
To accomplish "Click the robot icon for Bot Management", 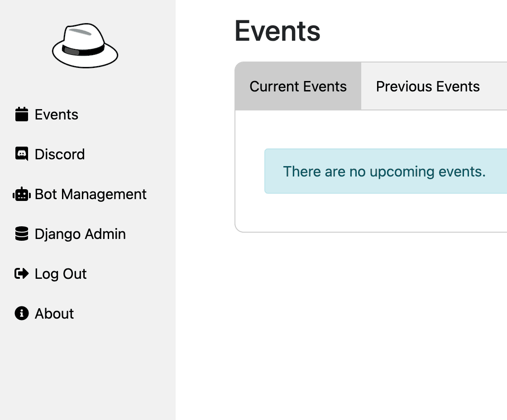I will click(22, 194).
